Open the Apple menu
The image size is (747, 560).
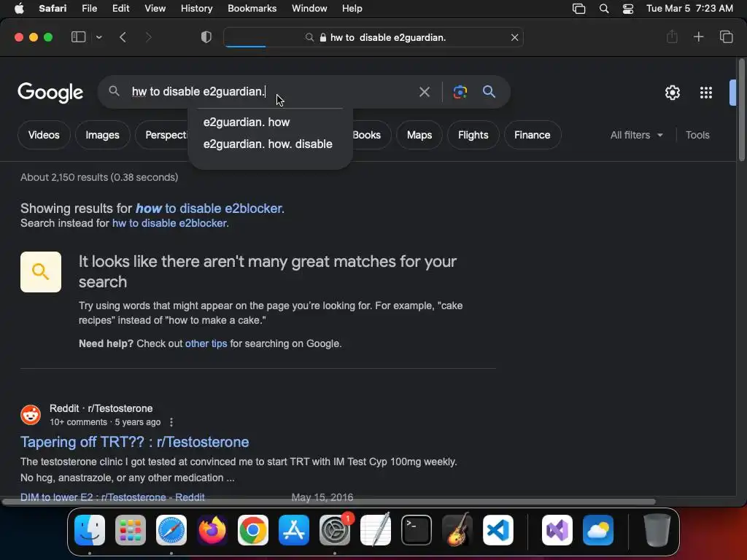pyautogui.click(x=19, y=9)
